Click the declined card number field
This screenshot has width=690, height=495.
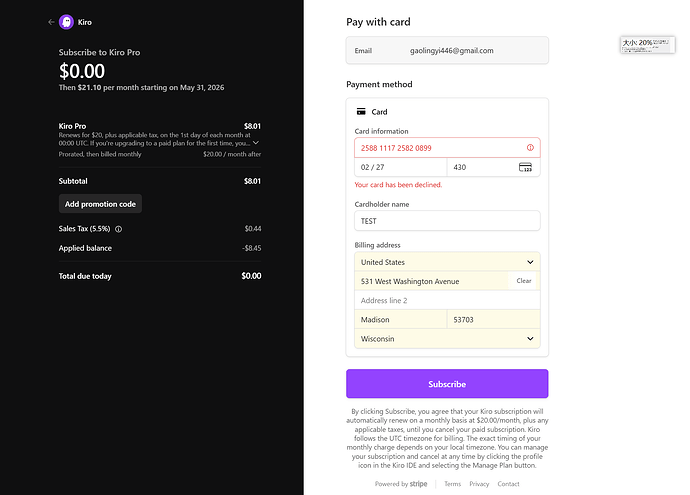[x=447, y=148]
